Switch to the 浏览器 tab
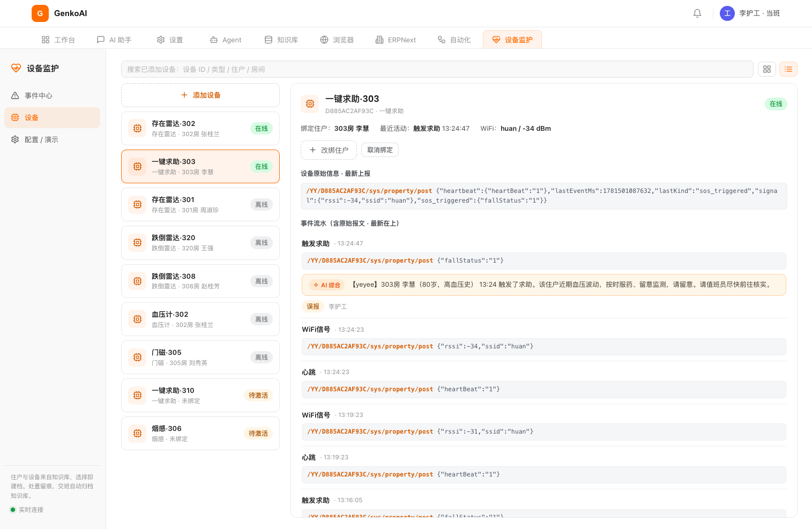The width and height of the screenshot is (812, 529). (x=337, y=40)
